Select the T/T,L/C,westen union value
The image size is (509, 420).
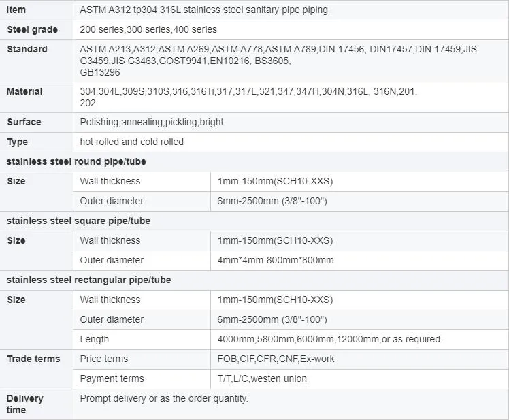pyautogui.click(x=262, y=378)
